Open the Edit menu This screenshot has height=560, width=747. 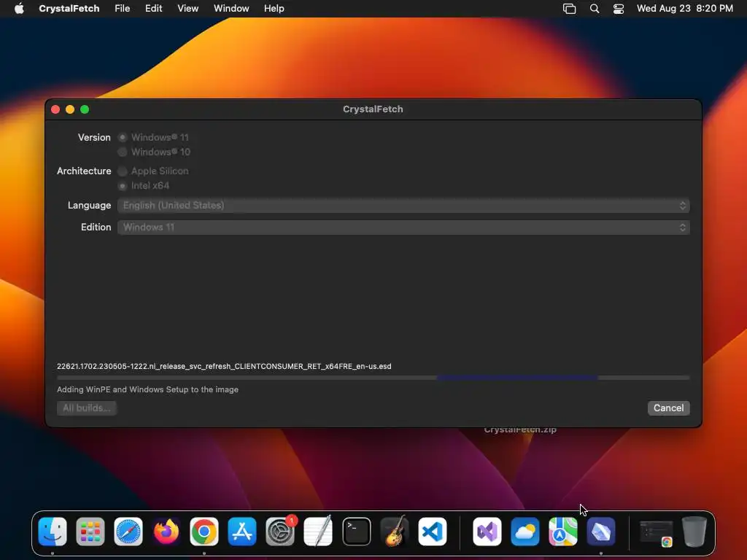pyautogui.click(x=153, y=9)
